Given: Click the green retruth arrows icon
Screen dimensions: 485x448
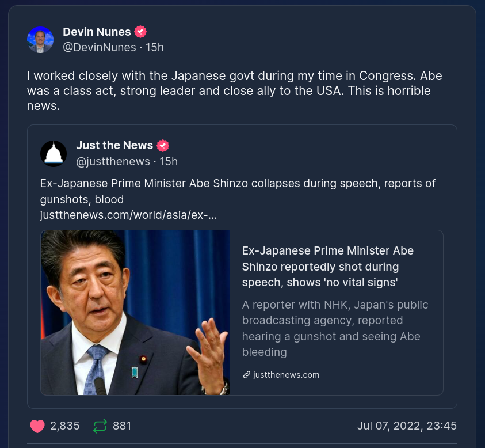Looking at the screenshot, I should tap(100, 426).
